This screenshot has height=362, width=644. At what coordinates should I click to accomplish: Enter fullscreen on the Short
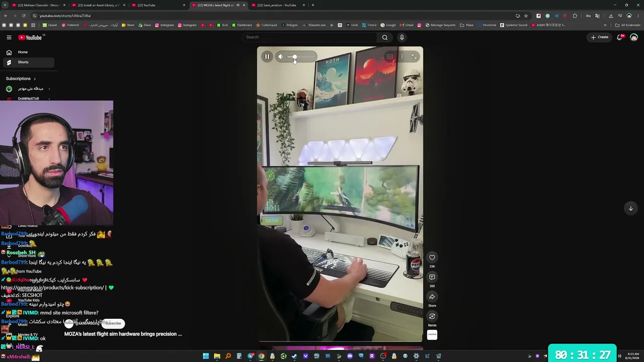point(414,57)
